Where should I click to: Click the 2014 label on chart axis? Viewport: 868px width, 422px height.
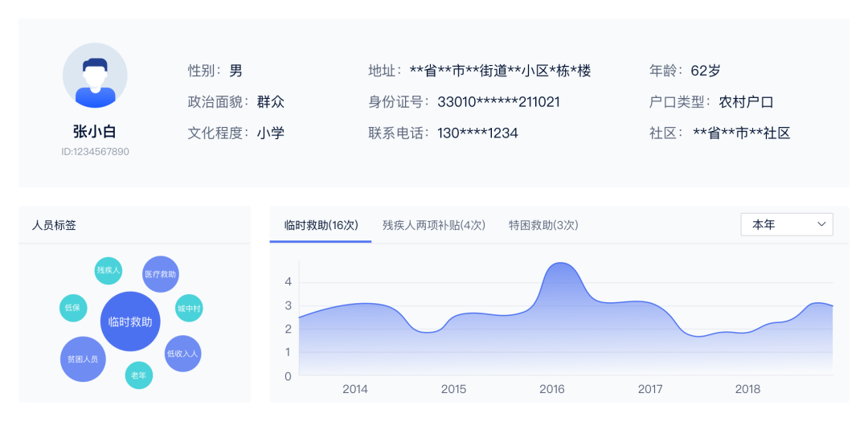354,389
